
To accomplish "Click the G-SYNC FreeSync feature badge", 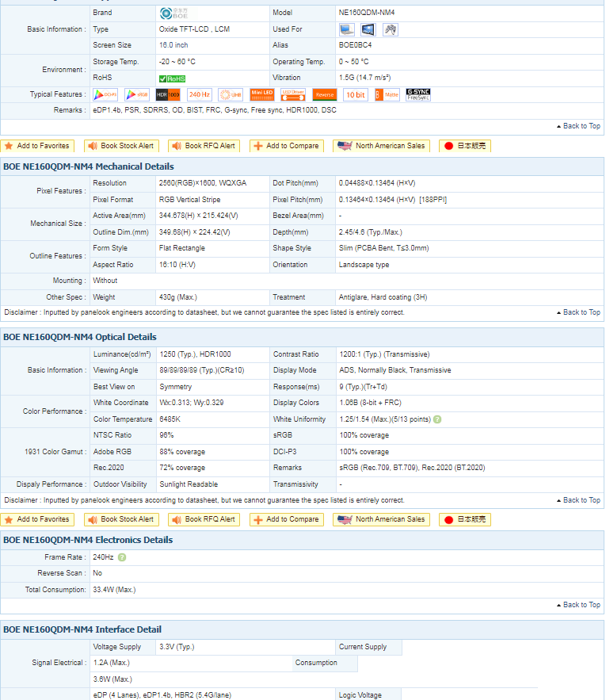I will [x=418, y=94].
